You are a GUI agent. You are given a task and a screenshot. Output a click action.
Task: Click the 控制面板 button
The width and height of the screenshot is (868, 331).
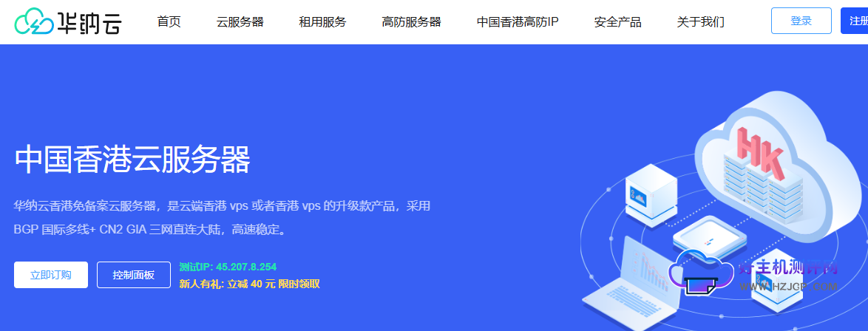click(133, 275)
